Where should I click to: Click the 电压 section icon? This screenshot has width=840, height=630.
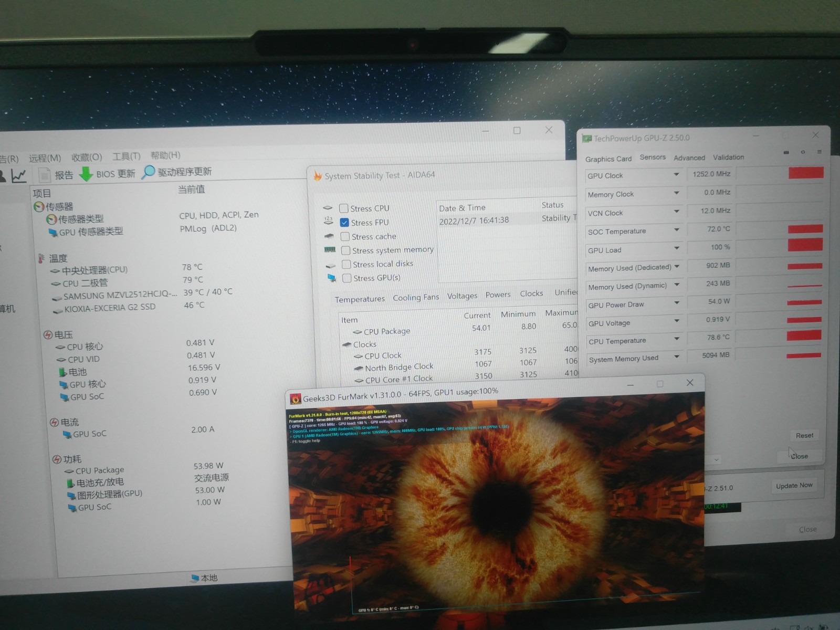pyautogui.click(x=48, y=335)
